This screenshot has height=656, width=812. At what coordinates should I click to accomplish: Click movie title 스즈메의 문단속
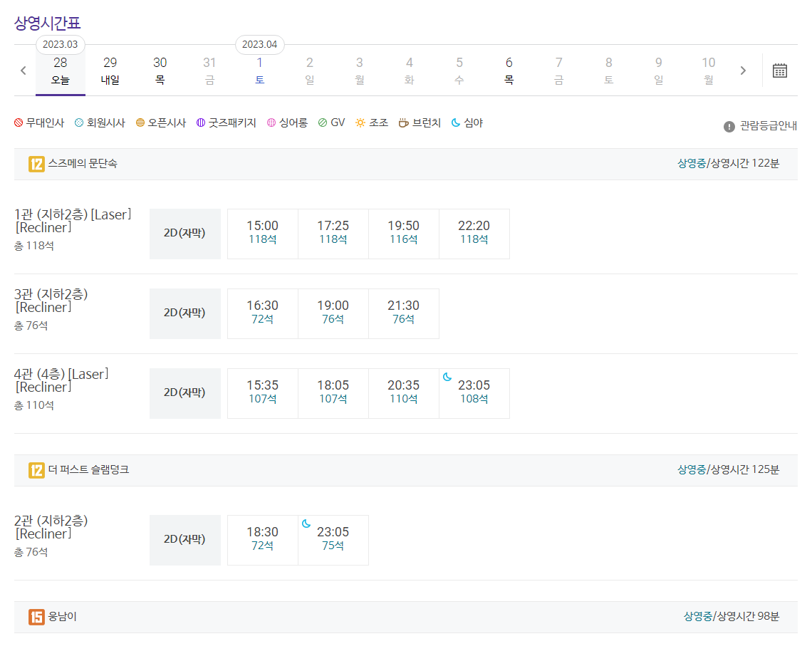(83, 164)
